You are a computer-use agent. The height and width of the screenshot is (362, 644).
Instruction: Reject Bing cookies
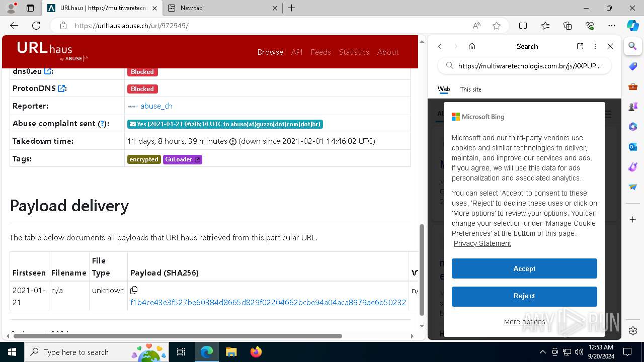coord(524,296)
